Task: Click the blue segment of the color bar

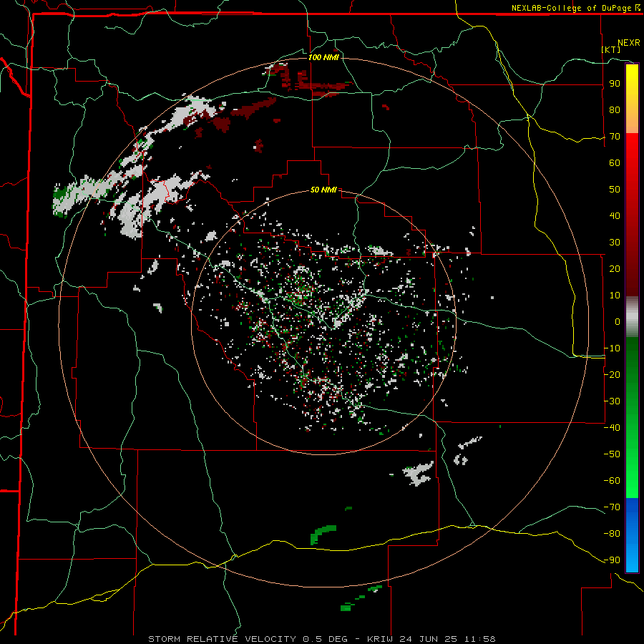Action: coord(632,535)
